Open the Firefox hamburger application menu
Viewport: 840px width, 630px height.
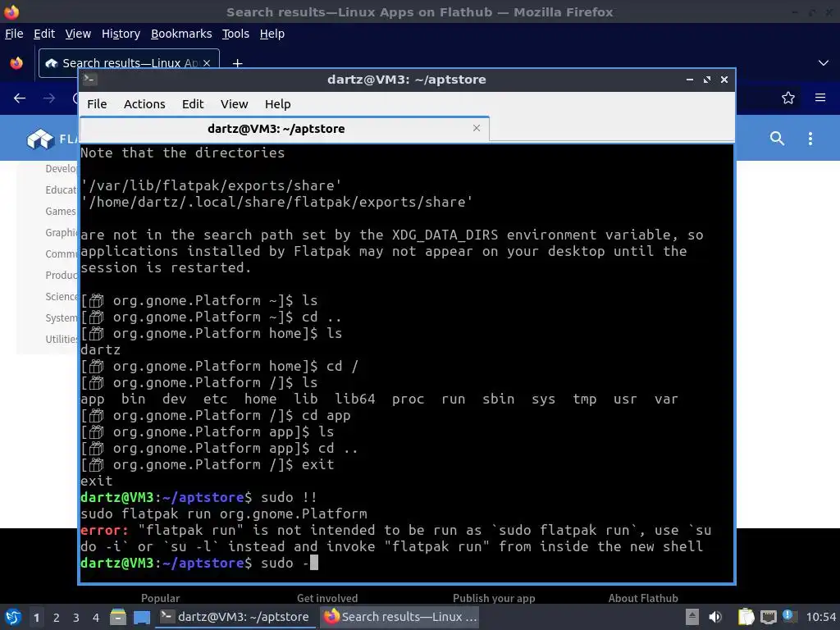pyautogui.click(x=820, y=98)
